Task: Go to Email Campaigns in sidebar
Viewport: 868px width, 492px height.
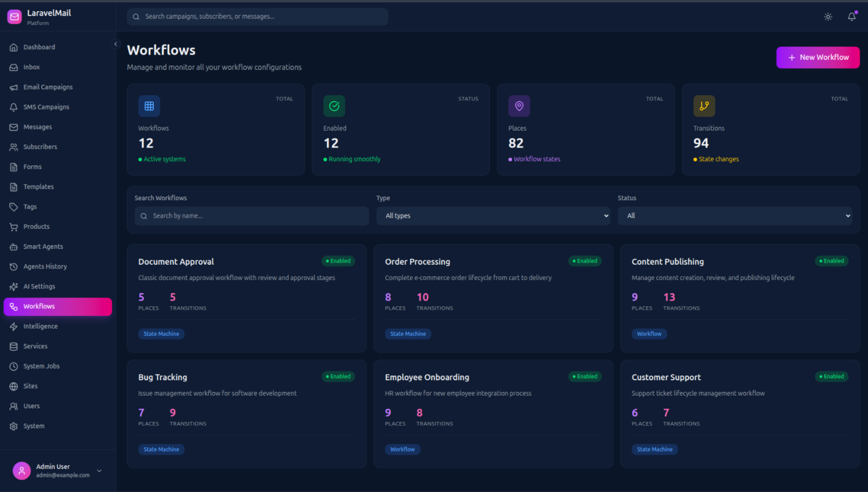Action: [48, 87]
